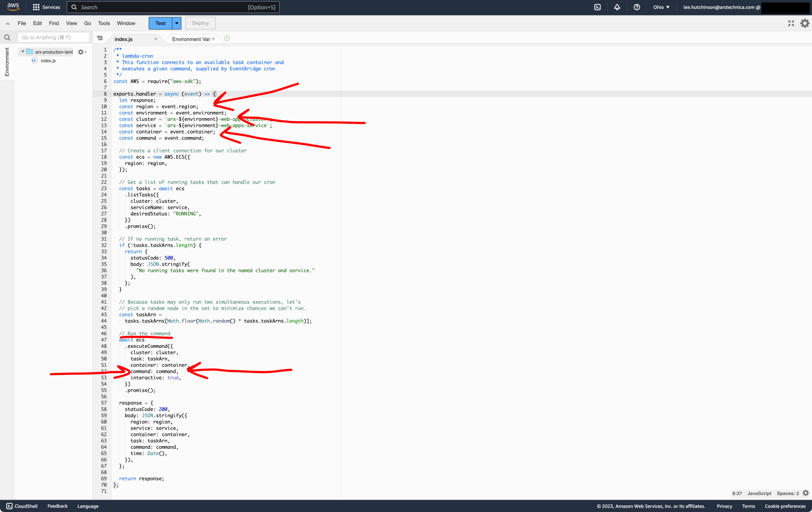Click the search magnifier in the left sidebar
812x512 pixels.
pos(7,37)
